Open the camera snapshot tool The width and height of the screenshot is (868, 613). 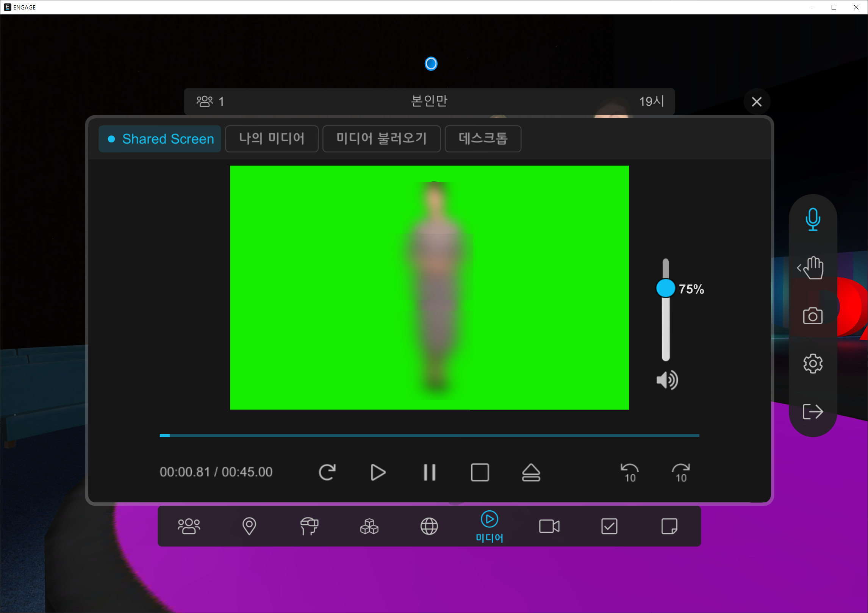point(813,316)
